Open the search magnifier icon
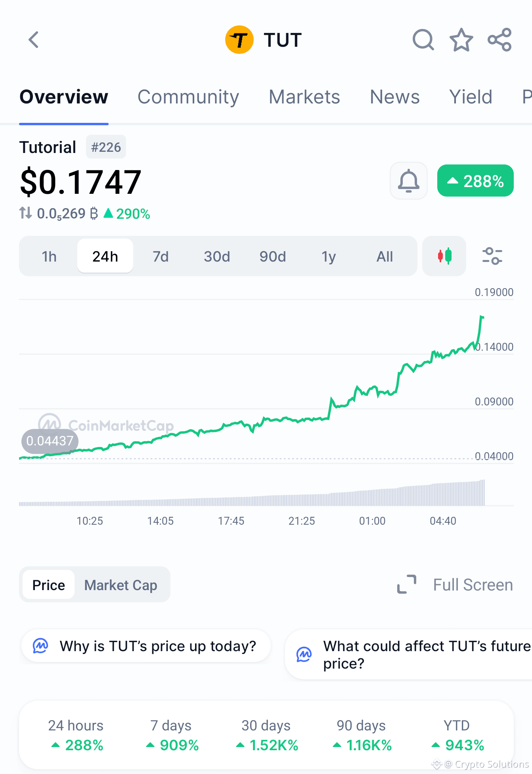Screen dimensions: 532x774 (423, 40)
